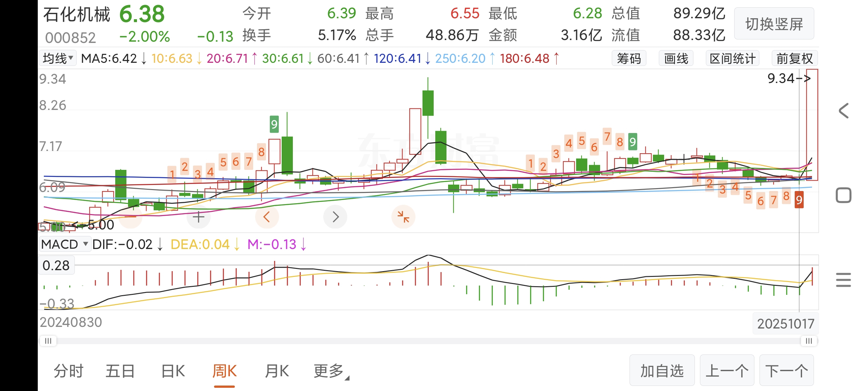Open the 均线 indicator dropdown

[x=58, y=58]
